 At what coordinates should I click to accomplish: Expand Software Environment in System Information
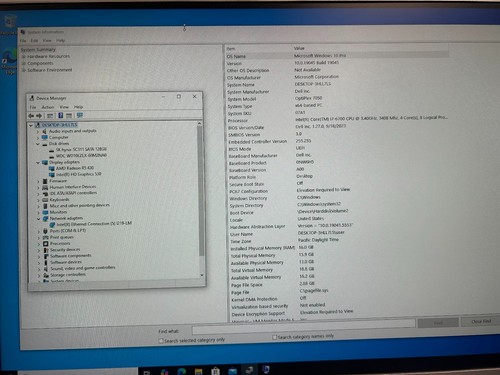click(24, 70)
